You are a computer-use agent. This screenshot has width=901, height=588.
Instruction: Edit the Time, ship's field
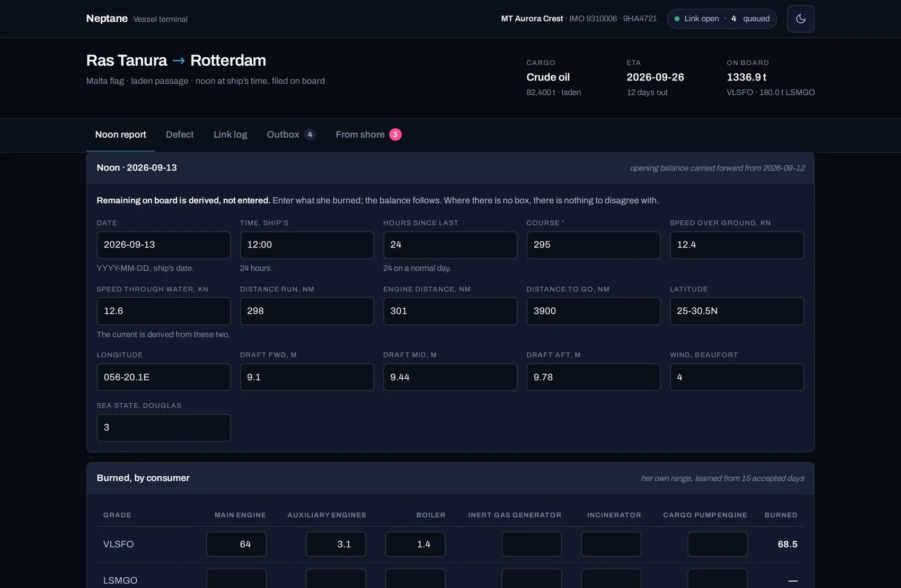307,245
